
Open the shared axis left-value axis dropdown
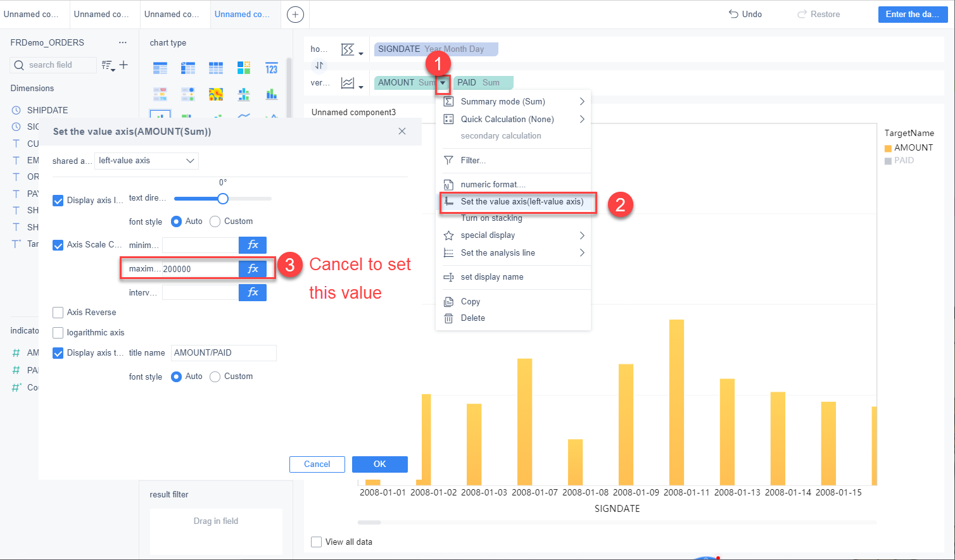tap(146, 161)
